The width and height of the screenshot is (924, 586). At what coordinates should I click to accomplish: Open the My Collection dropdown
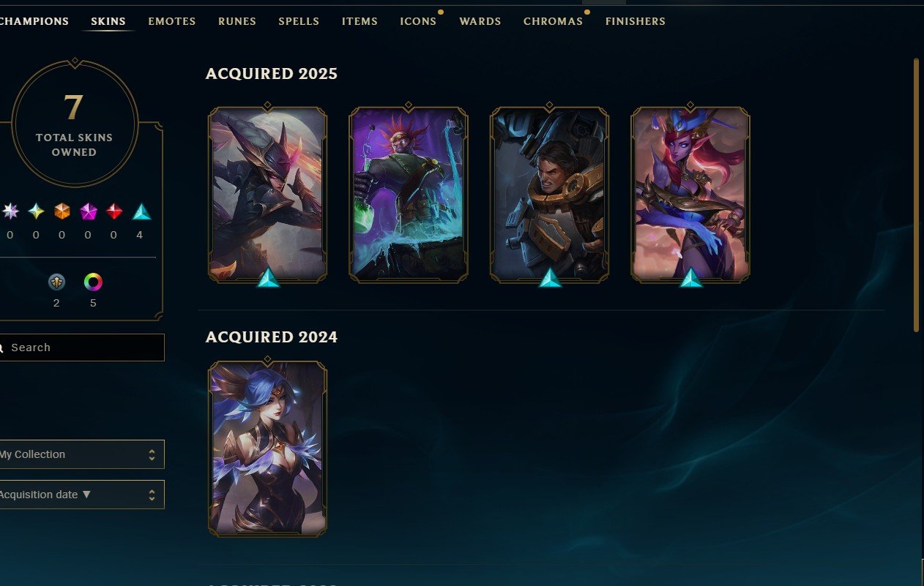point(81,454)
